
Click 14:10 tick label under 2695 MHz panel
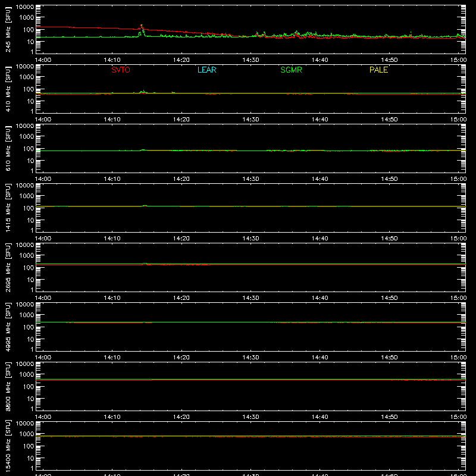pos(112,298)
